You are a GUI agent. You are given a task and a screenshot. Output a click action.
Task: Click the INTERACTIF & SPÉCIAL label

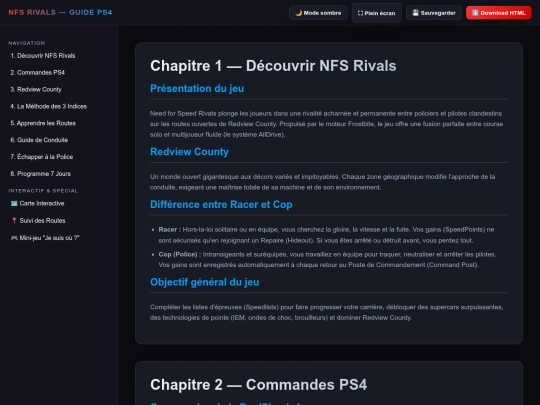point(43,191)
